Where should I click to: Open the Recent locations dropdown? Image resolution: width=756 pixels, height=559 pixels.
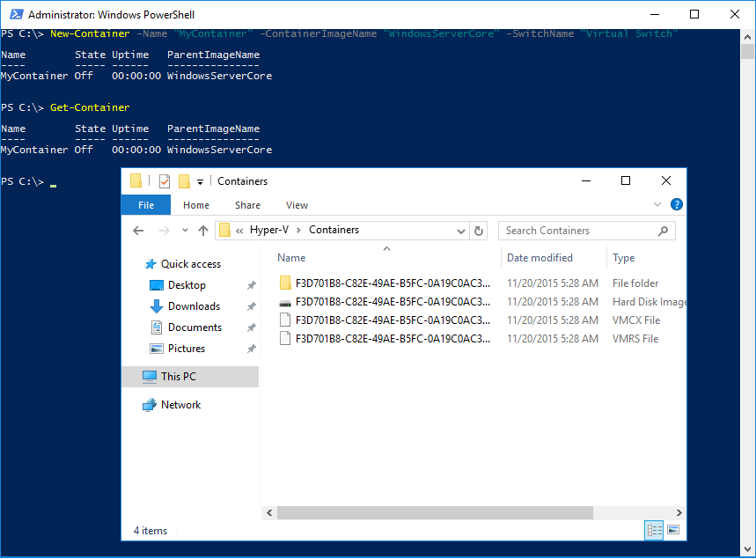click(185, 231)
